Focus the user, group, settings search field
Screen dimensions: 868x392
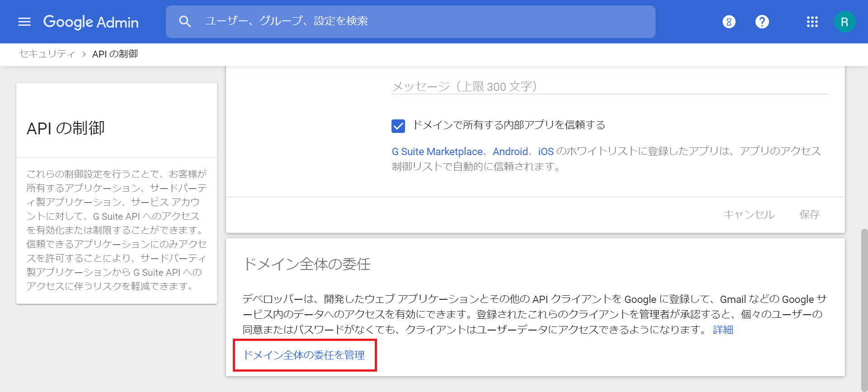(x=410, y=21)
